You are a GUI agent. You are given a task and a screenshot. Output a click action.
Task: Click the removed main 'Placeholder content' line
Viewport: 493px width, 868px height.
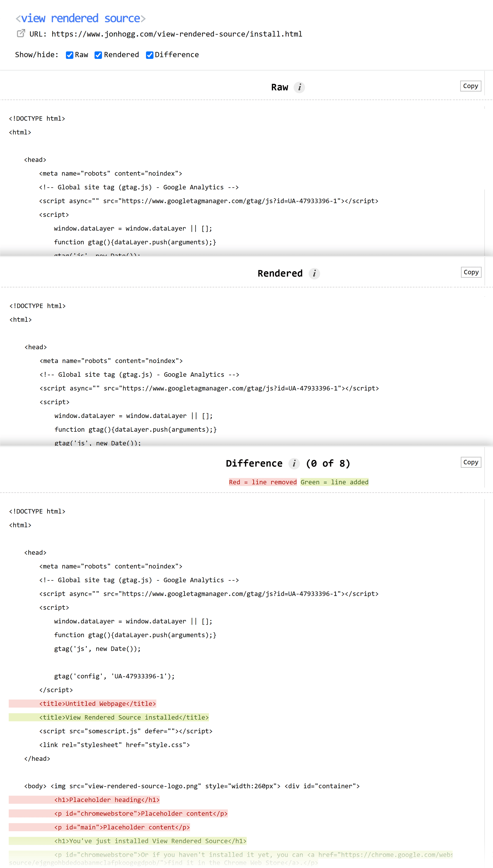99,827
